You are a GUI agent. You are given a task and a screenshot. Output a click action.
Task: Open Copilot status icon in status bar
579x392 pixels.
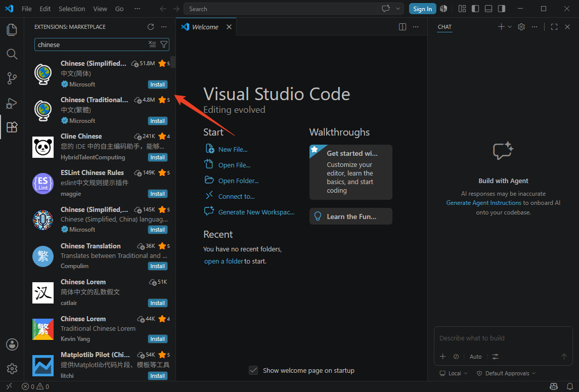point(554,386)
